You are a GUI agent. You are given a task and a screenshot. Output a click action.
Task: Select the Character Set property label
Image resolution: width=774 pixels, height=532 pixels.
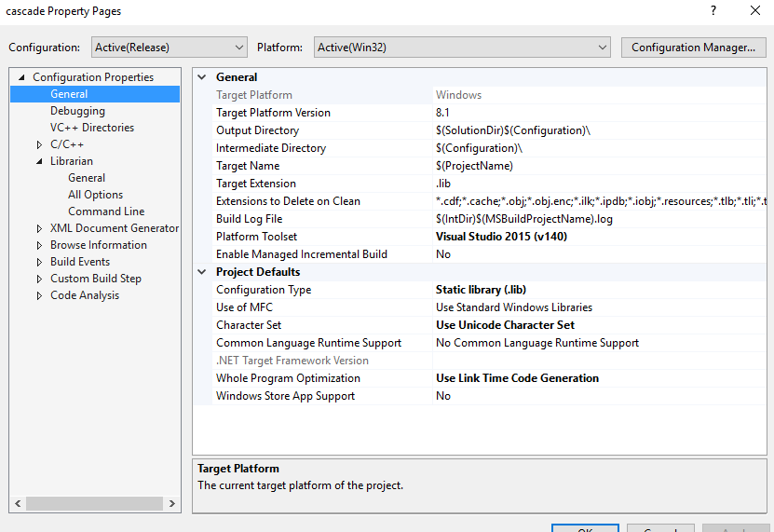tap(249, 325)
